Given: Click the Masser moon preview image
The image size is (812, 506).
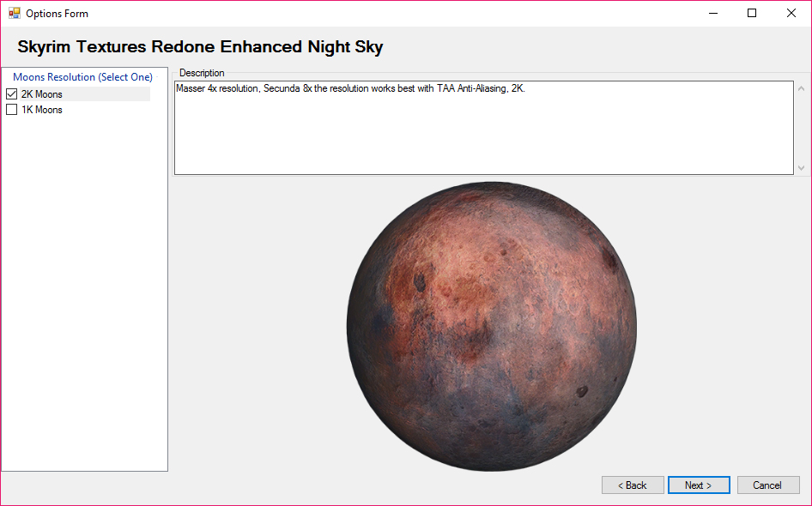Looking at the screenshot, I should (492, 327).
